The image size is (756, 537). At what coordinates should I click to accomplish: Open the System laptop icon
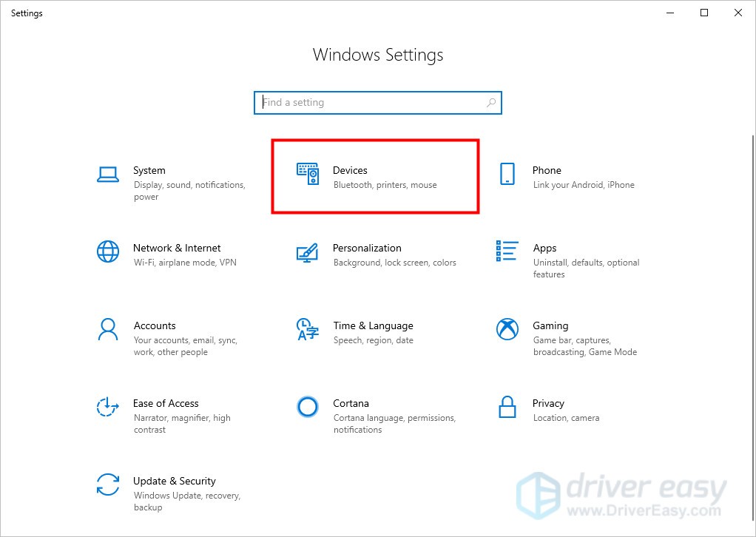108,175
